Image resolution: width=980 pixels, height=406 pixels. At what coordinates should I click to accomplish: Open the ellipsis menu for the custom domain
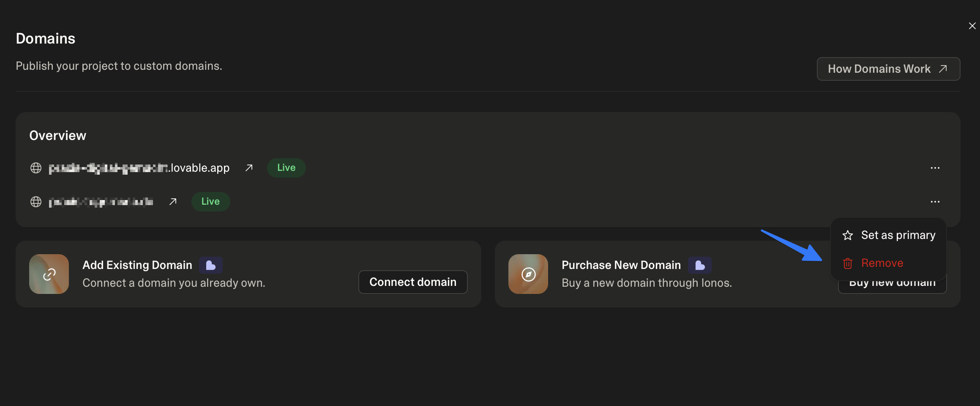click(936, 201)
